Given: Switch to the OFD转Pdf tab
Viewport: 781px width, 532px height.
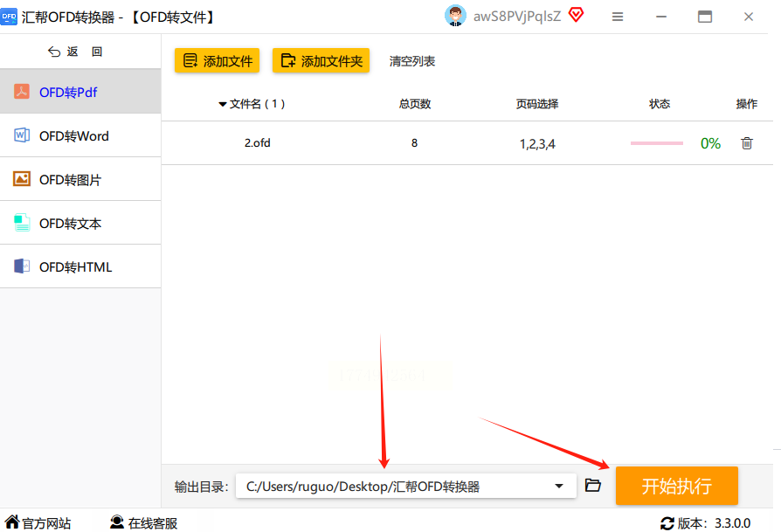Looking at the screenshot, I should pyautogui.click(x=80, y=92).
